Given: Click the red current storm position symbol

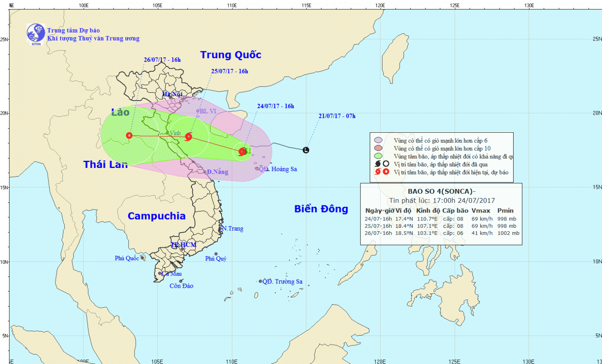Looking at the screenshot, I should [242, 151].
